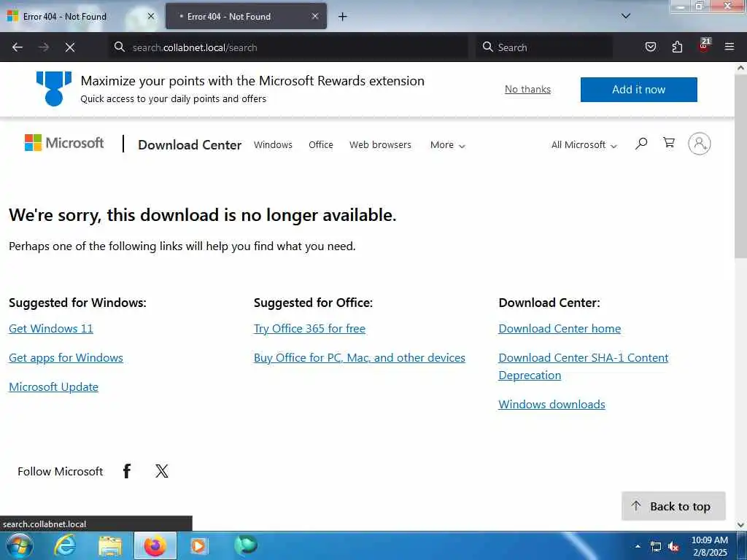Close the first Error 404 tab
747x560 pixels.
(151, 16)
